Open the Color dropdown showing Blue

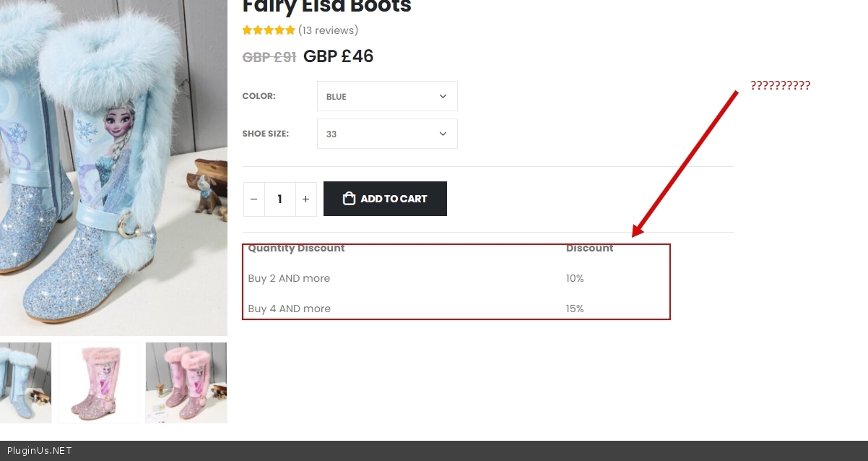pyautogui.click(x=387, y=96)
